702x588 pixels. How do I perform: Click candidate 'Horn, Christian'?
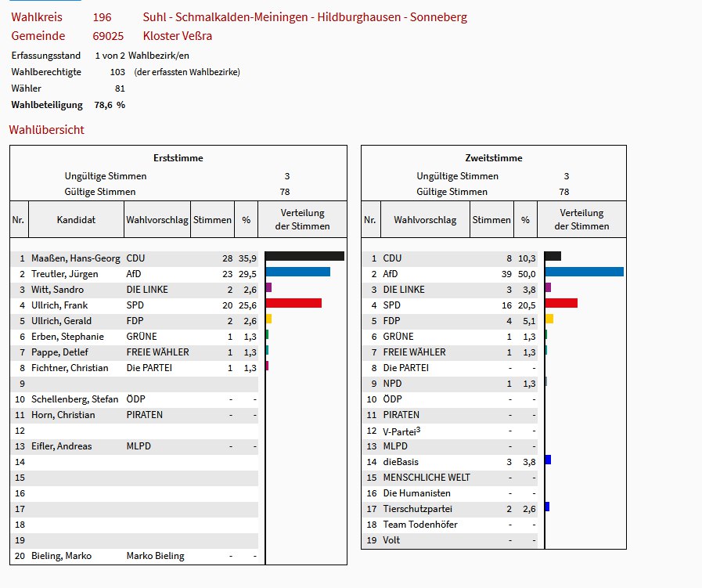63,415
